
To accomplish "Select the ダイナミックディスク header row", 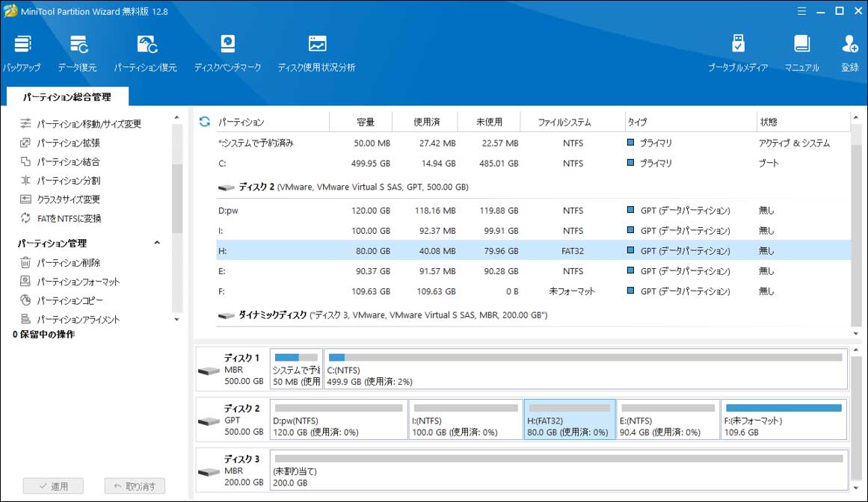I will pos(533,315).
